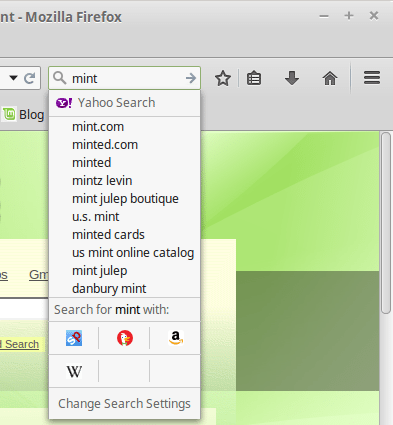Show bookmarks list icon
393x425 pixels.
[254, 79]
